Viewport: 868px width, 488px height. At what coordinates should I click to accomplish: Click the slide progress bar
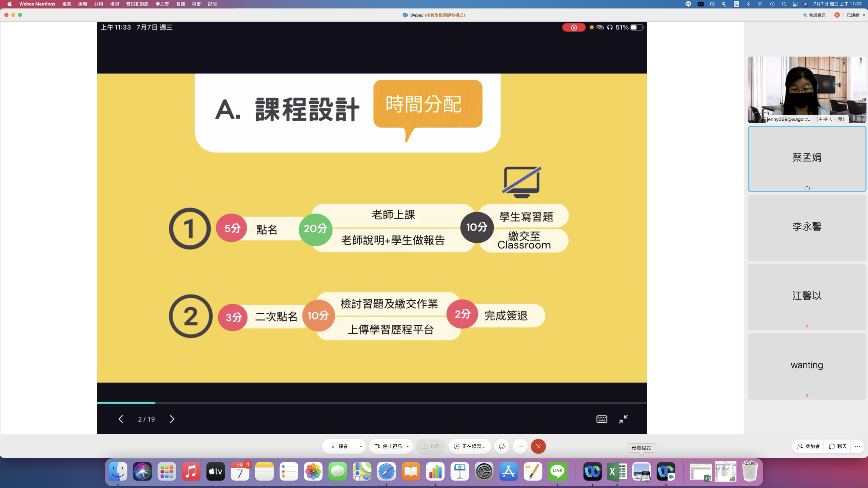click(x=372, y=403)
